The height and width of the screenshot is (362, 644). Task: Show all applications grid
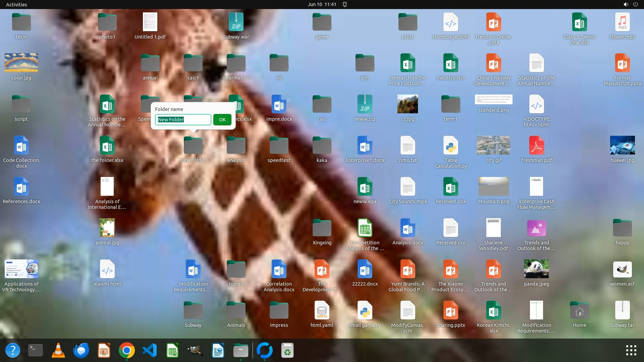click(x=631, y=350)
